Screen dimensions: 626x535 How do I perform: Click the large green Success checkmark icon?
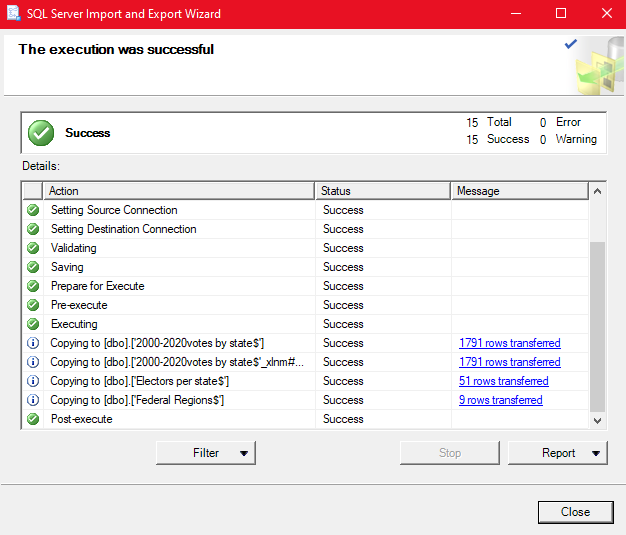41,133
